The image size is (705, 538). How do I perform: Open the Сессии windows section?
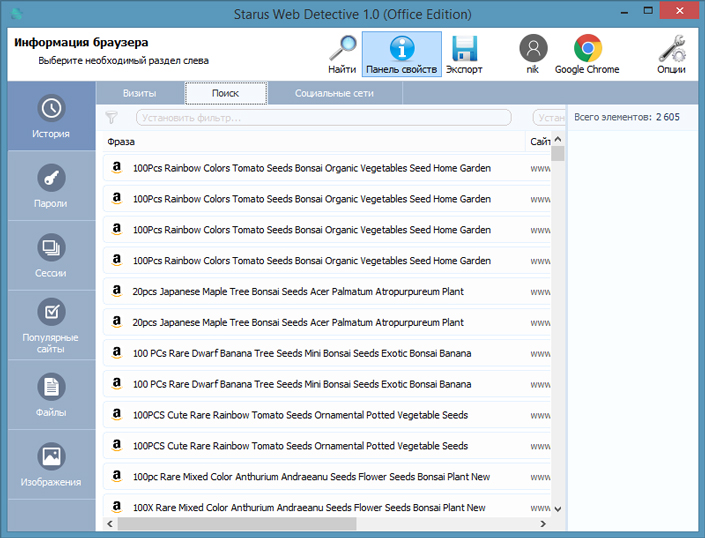[51, 255]
